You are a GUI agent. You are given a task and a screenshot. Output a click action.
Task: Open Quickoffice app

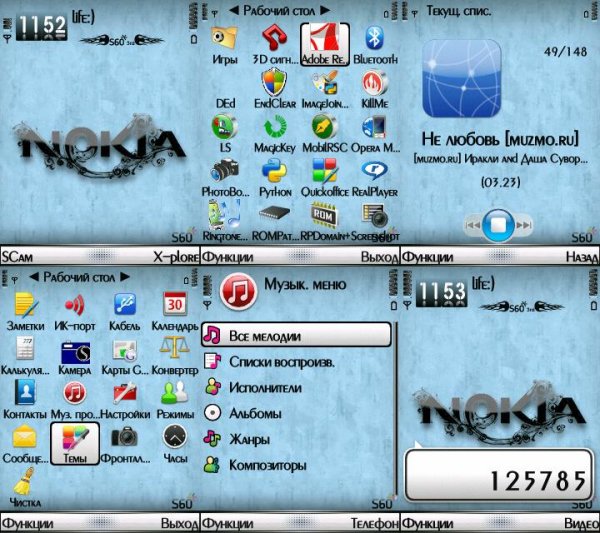[x=325, y=178]
